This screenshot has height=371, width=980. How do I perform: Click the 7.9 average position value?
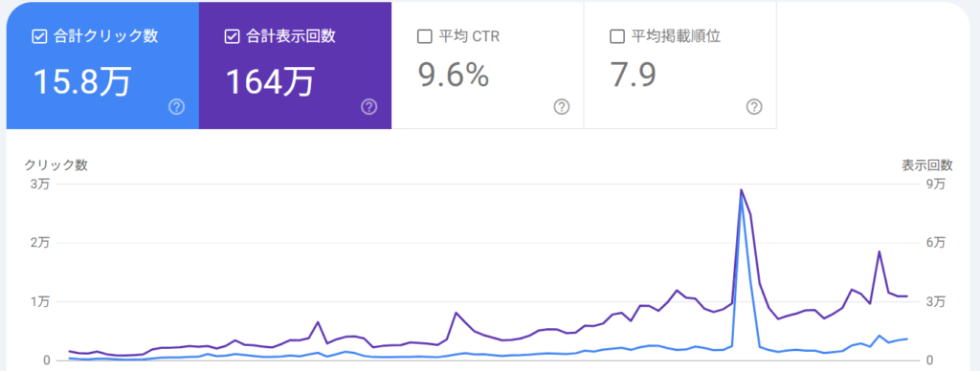[x=633, y=76]
